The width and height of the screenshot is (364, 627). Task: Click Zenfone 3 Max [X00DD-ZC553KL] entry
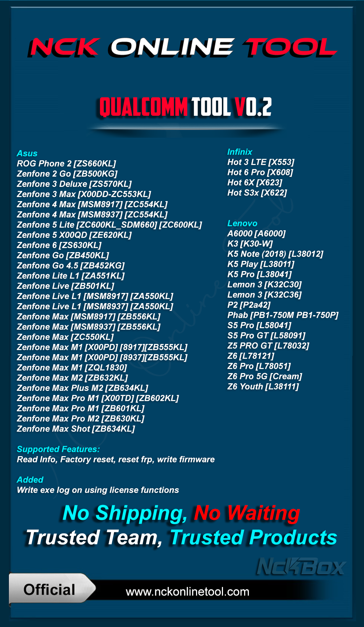coord(84,194)
